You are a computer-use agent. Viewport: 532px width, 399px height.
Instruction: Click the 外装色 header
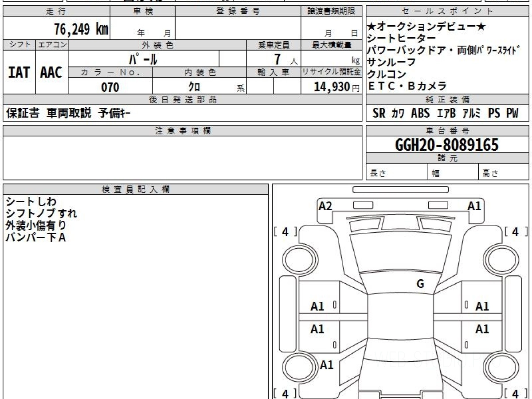click(x=157, y=45)
